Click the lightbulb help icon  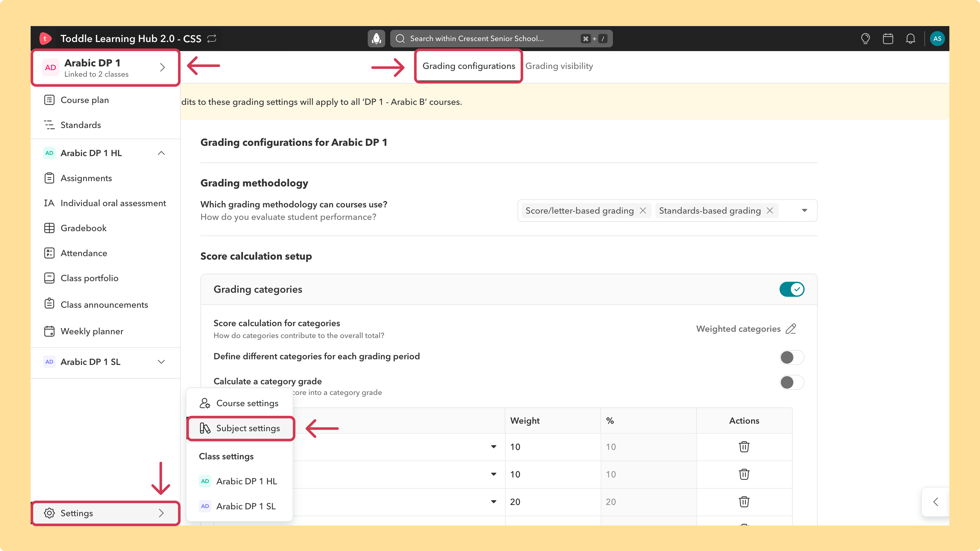pos(865,38)
